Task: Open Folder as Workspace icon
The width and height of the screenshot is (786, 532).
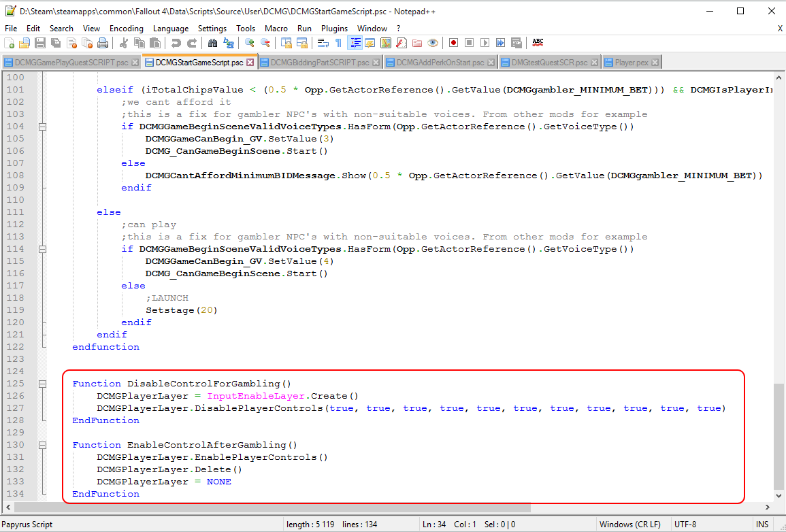Action: tap(417, 43)
